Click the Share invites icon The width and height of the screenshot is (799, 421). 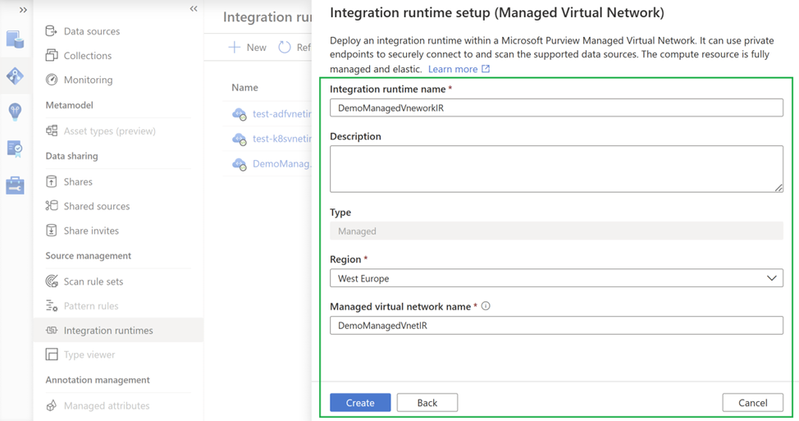[x=51, y=230]
